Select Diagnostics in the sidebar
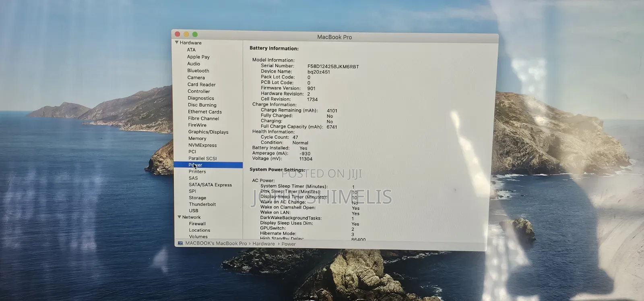 point(201,98)
